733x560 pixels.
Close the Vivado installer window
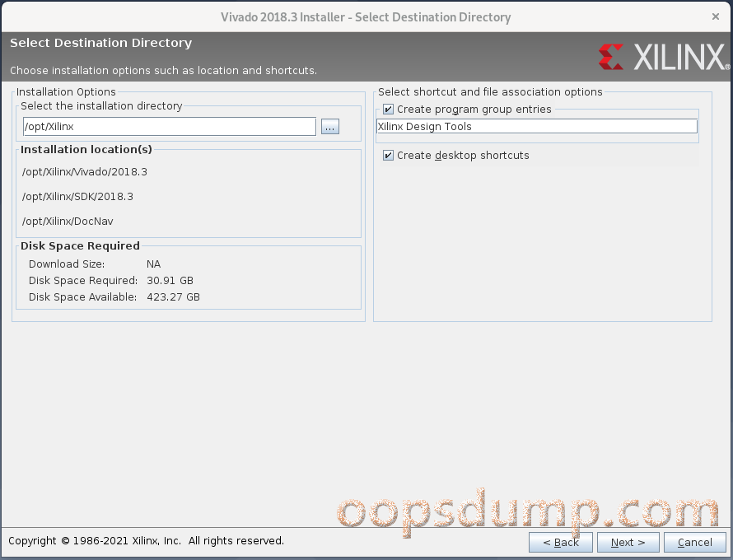[x=715, y=16]
